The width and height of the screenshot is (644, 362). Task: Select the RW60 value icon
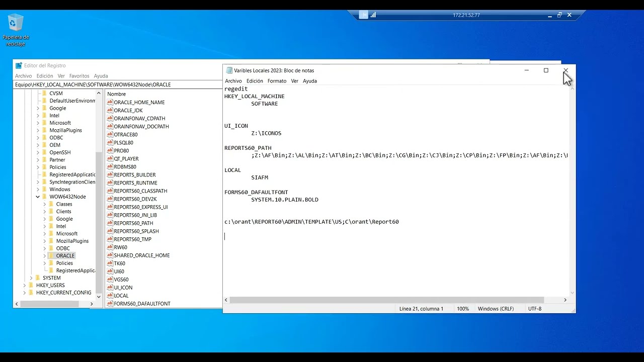pos(110,247)
